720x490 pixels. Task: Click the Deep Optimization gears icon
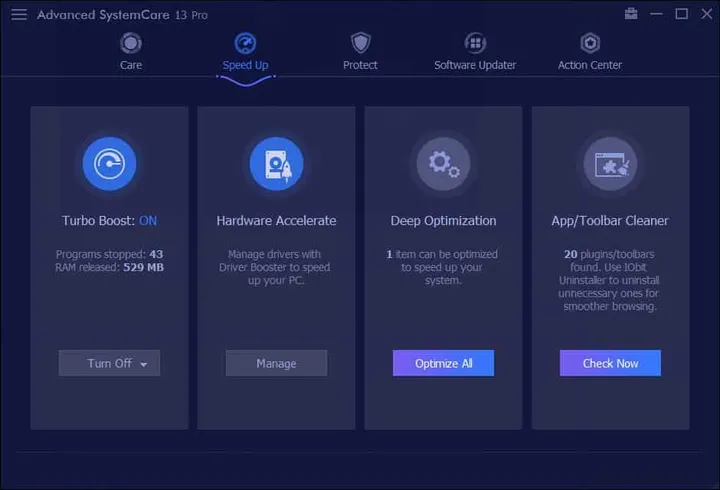[444, 163]
